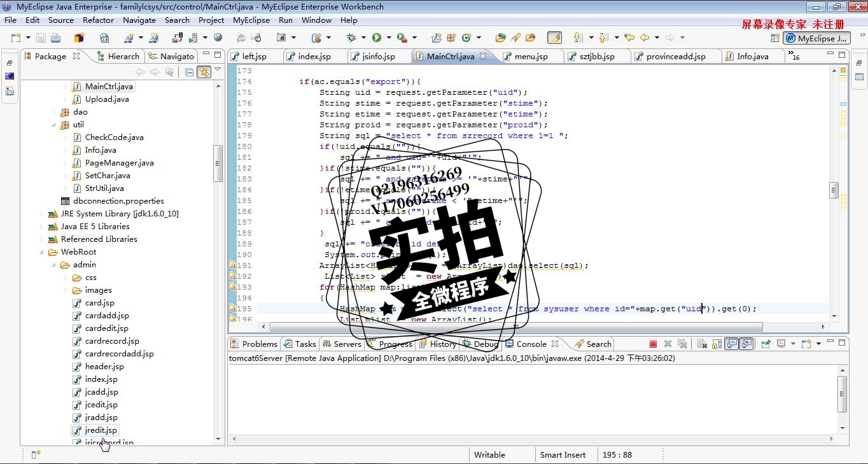868x464 pixels.
Task: Click the editor horizontal scrollbar
Action: click(x=516, y=327)
